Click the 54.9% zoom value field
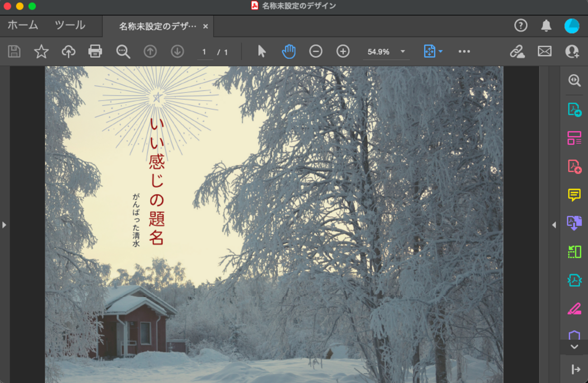This screenshot has height=383, width=588. 379,52
